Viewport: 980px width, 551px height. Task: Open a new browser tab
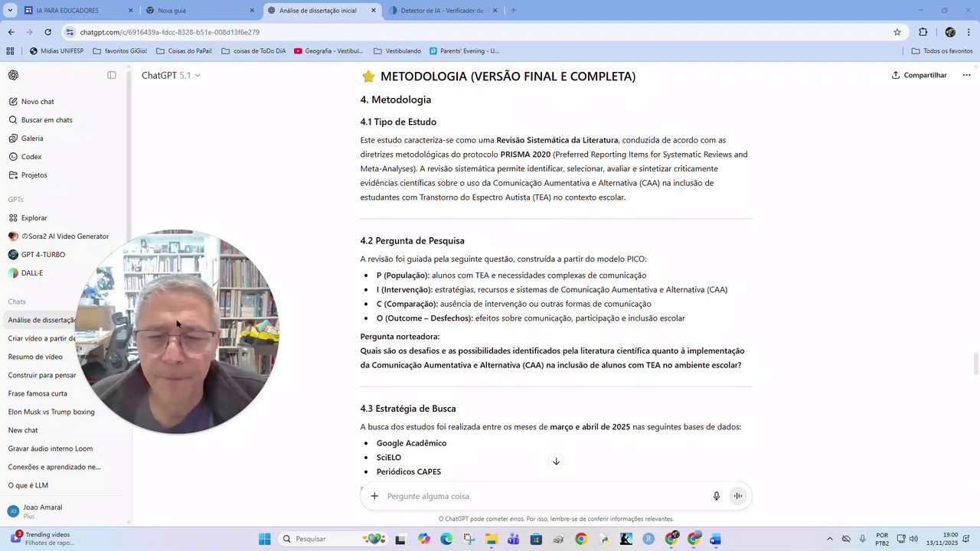513,11
